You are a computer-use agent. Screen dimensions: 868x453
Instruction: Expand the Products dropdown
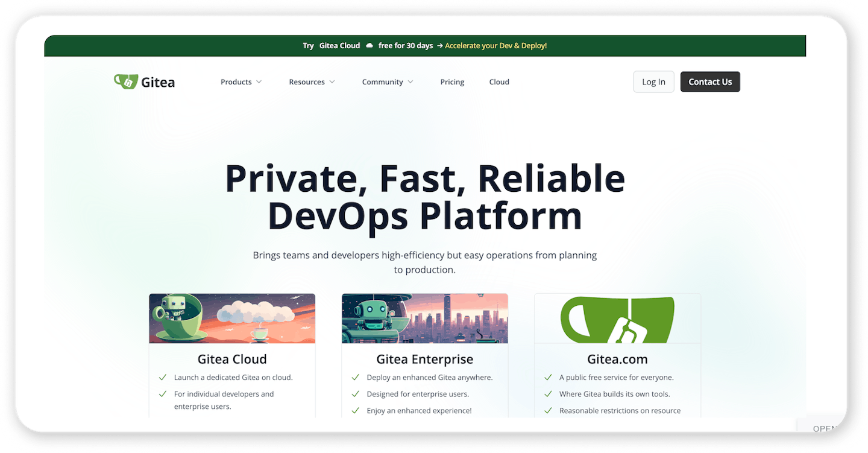[241, 81]
